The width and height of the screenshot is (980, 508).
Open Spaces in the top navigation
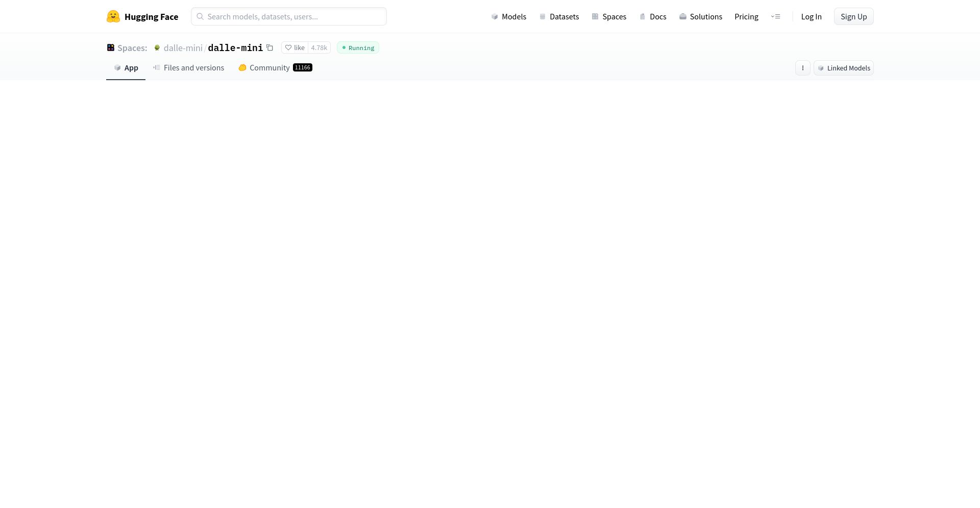(609, 17)
